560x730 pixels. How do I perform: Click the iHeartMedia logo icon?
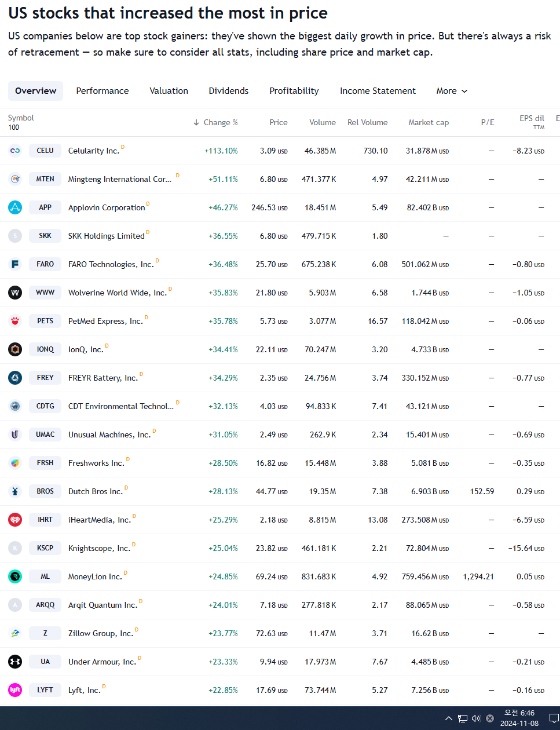15,520
